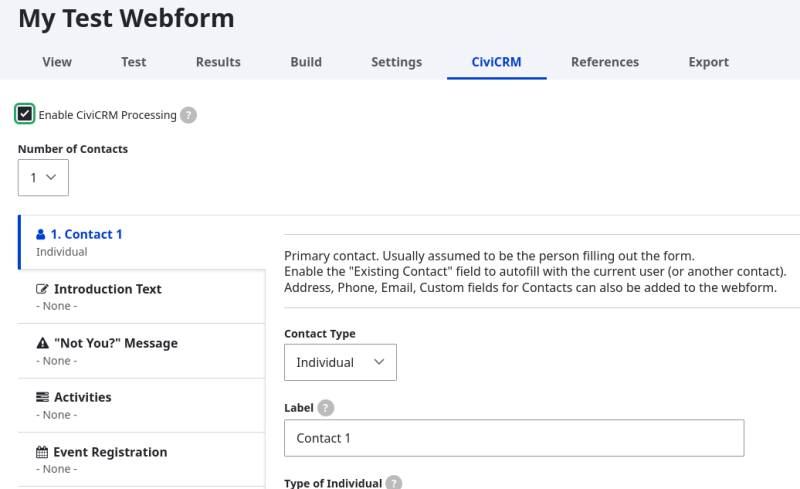Click the Label input field
The image size is (800, 489).
(x=514, y=438)
